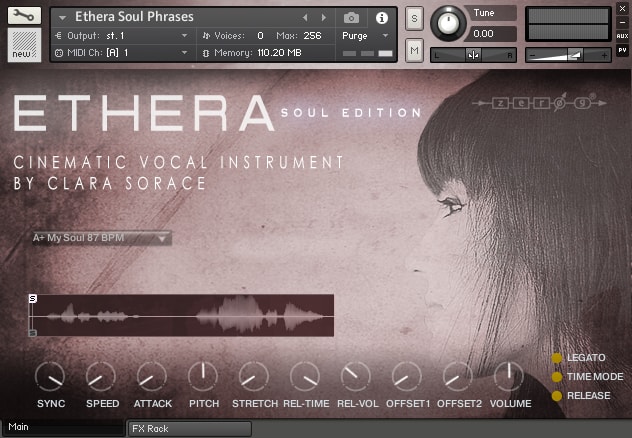Click the PV button in the header

pos(622,50)
